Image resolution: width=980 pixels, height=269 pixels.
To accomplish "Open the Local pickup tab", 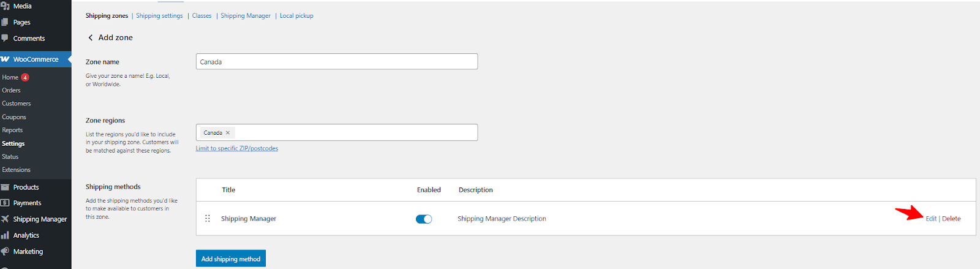I will click(x=296, y=16).
